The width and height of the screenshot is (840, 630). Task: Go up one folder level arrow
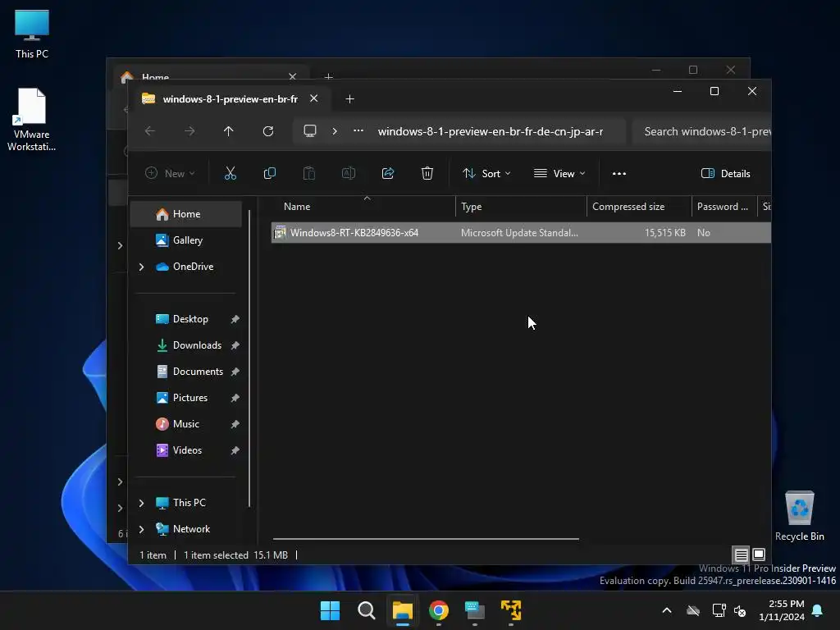click(x=229, y=131)
